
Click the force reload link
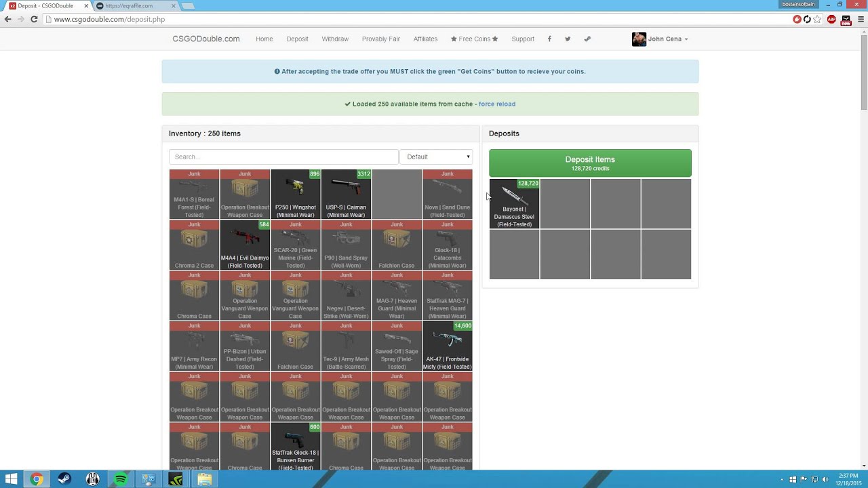(x=497, y=104)
